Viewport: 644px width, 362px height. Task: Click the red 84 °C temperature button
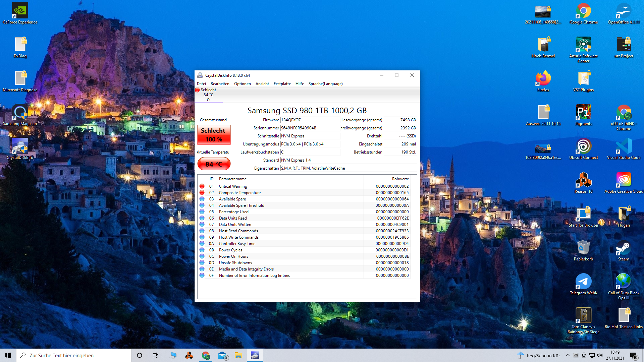214,164
